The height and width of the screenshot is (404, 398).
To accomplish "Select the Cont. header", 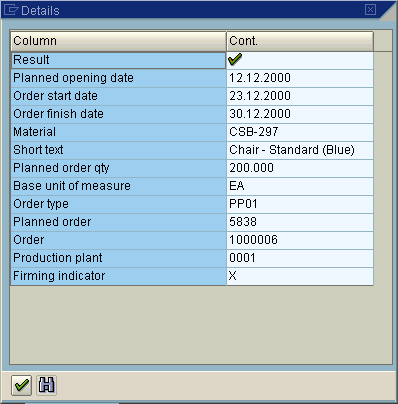I will (x=300, y=41).
